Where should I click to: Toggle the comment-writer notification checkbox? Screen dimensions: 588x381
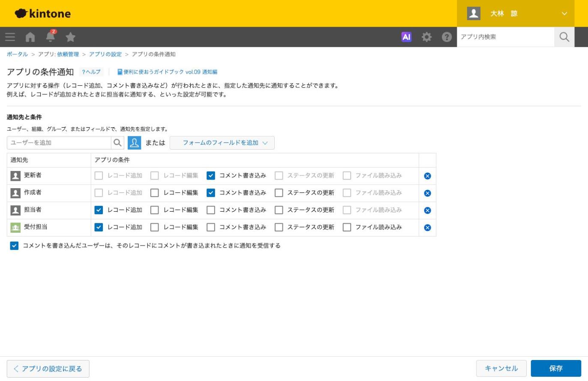pos(14,246)
